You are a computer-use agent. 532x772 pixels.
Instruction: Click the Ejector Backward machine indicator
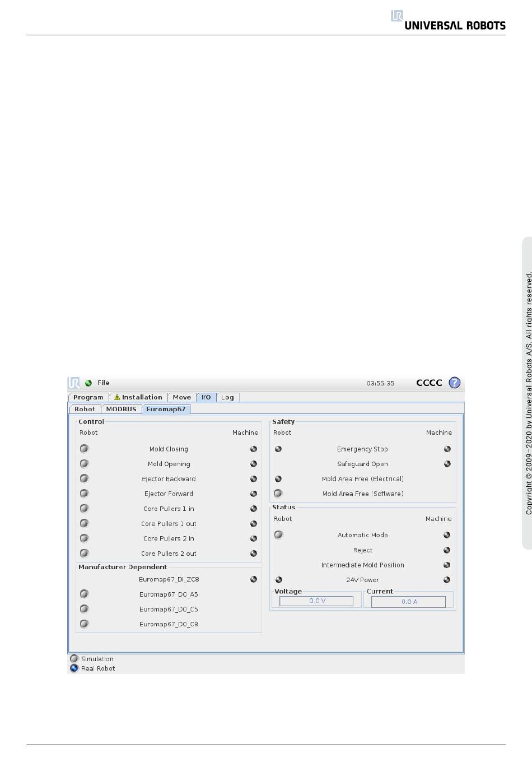[254, 479]
